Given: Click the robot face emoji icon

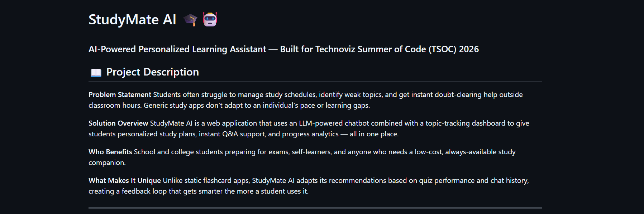Looking at the screenshot, I should click(210, 19).
